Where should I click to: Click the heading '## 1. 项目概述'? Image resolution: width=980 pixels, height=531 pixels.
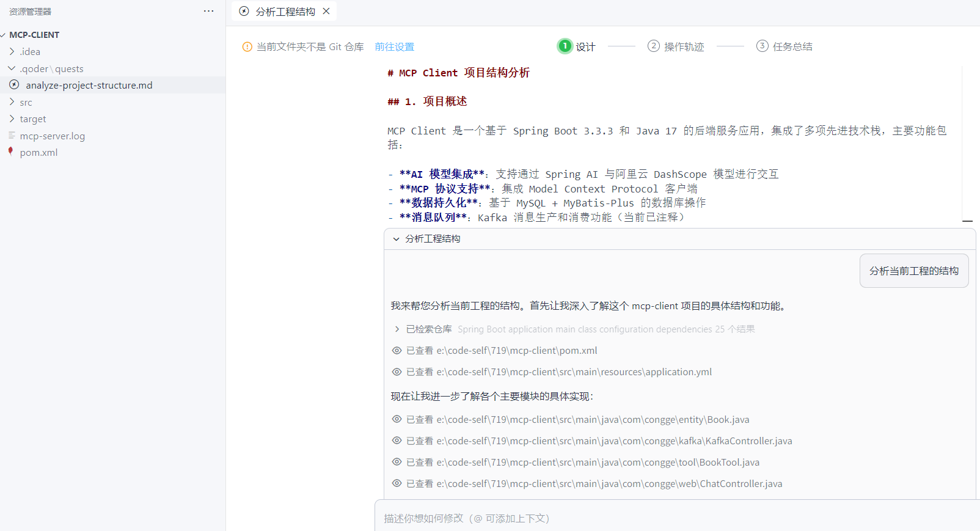[427, 101]
